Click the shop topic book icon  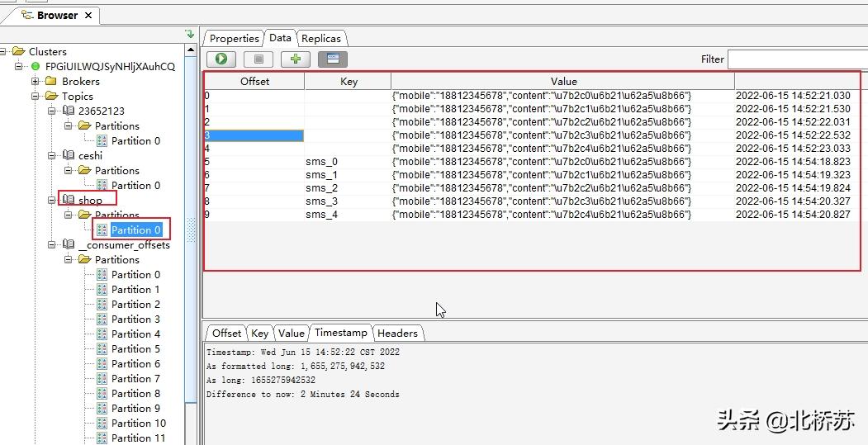[68, 200]
